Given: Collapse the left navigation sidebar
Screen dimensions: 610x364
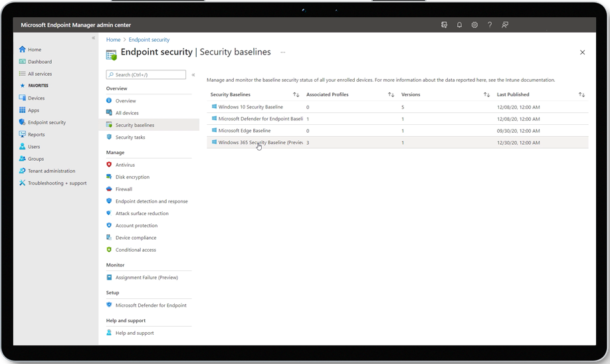Looking at the screenshot, I should (x=93, y=39).
